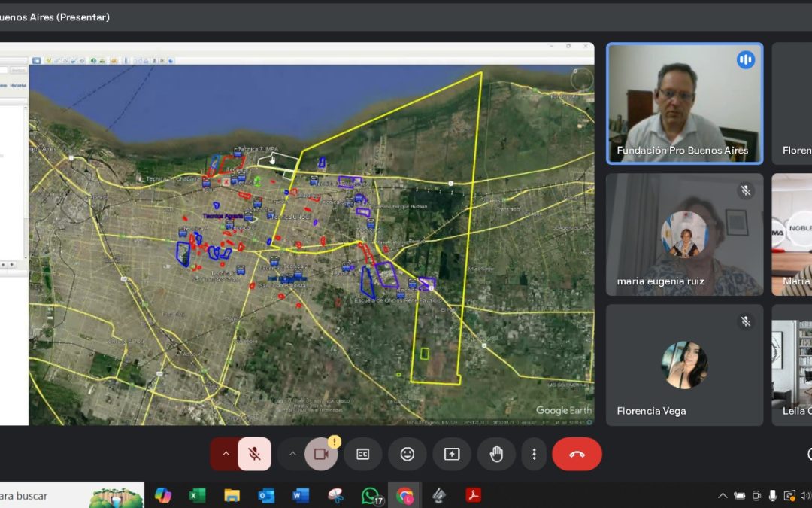Unmute the microphone in the call
Screen dimensions: 812x508
pyautogui.click(x=255, y=454)
